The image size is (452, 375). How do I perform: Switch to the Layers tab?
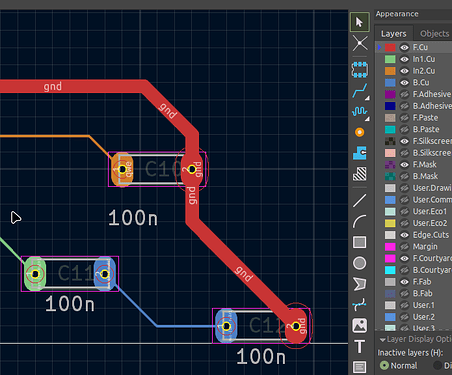(x=394, y=34)
